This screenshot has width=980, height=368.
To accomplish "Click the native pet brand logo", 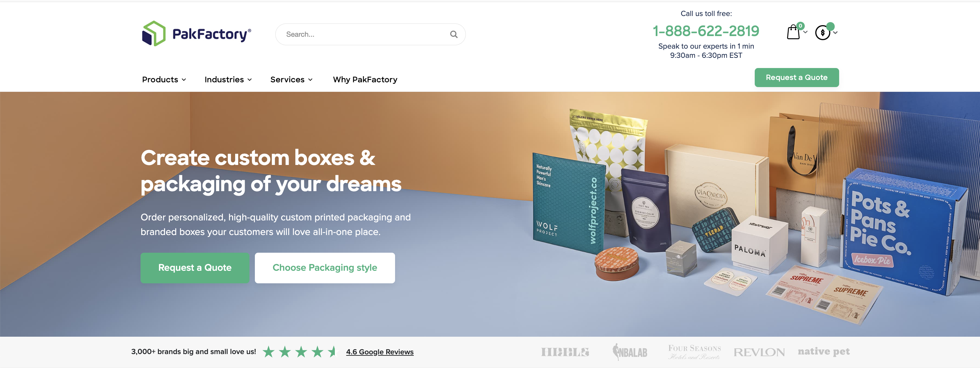I will tap(823, 351).
